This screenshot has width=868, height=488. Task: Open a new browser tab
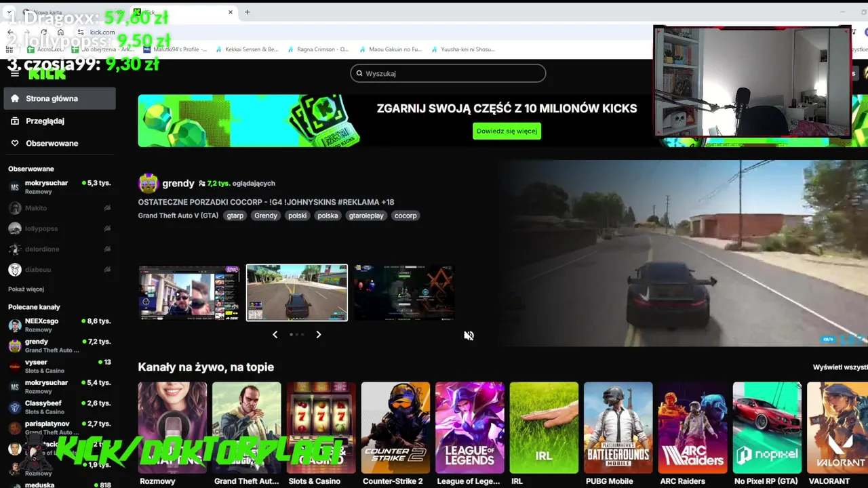pos(247,12)
